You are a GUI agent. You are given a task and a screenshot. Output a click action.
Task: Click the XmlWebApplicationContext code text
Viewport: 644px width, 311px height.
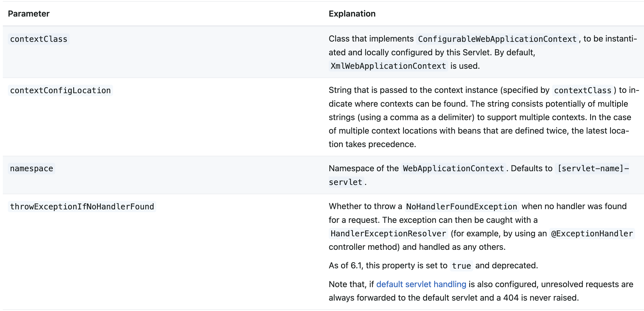click(x=388, y=66)
